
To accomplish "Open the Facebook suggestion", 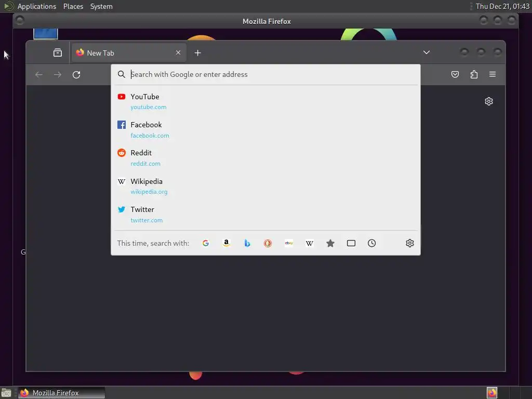I will tap(265, 129).
